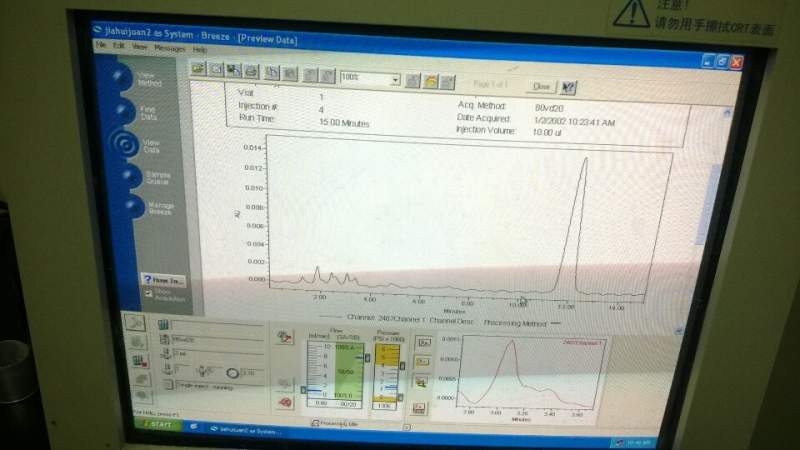
Task: Click the bottom icon left of real-time plot
Action: (x=419, y=408)
